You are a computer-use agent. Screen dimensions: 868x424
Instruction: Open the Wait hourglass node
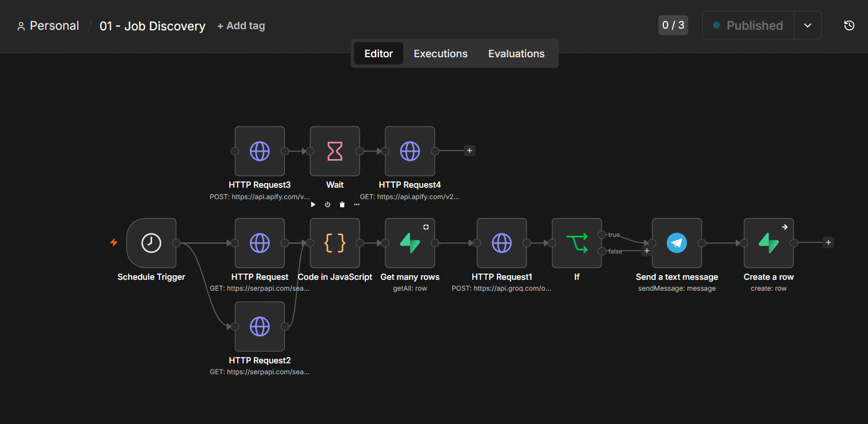335,151
